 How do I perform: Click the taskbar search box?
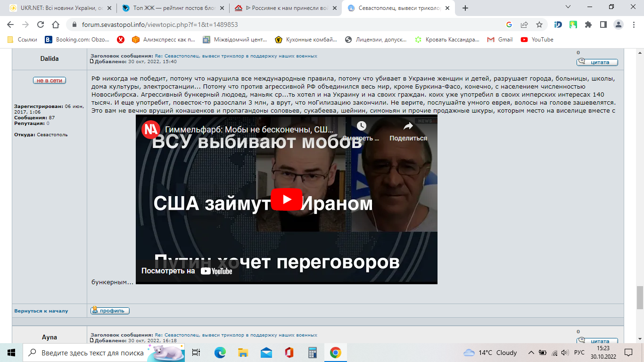point(104,352)
